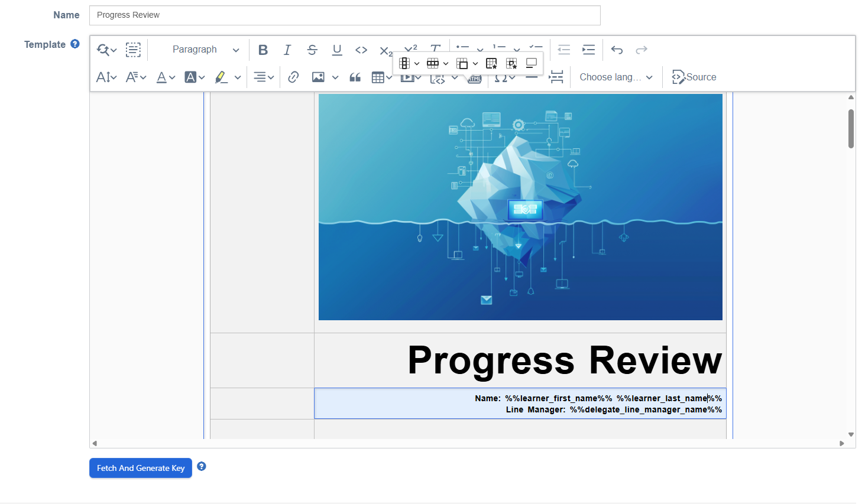Redo last change
Viewport: 865px width, 504px height.
pyautogui.click(x=642, y=50)
